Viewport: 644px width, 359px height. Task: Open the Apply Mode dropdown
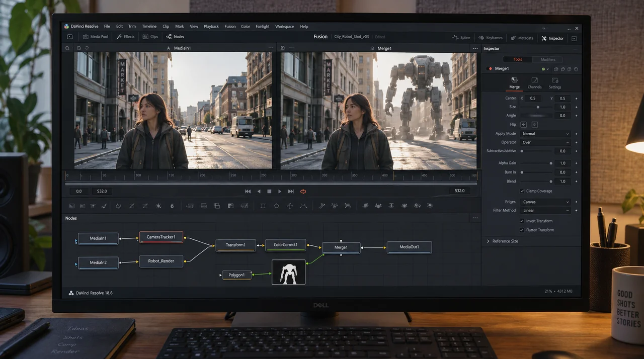(545, 134)
